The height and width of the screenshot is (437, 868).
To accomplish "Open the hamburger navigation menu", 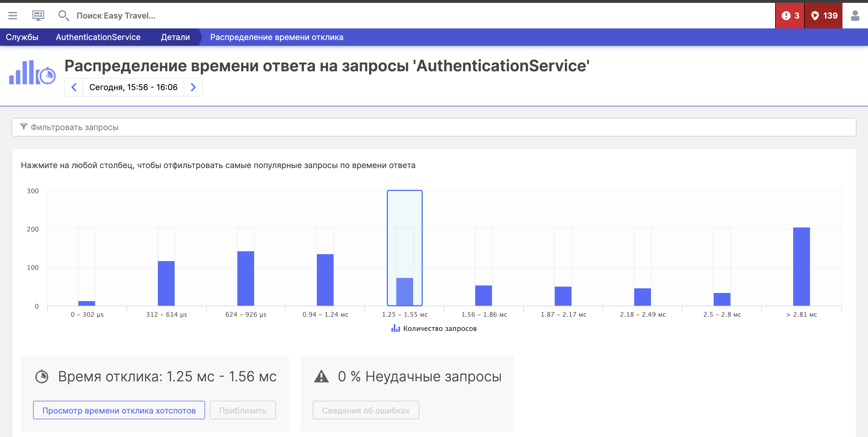I will [x=13, y=15].
